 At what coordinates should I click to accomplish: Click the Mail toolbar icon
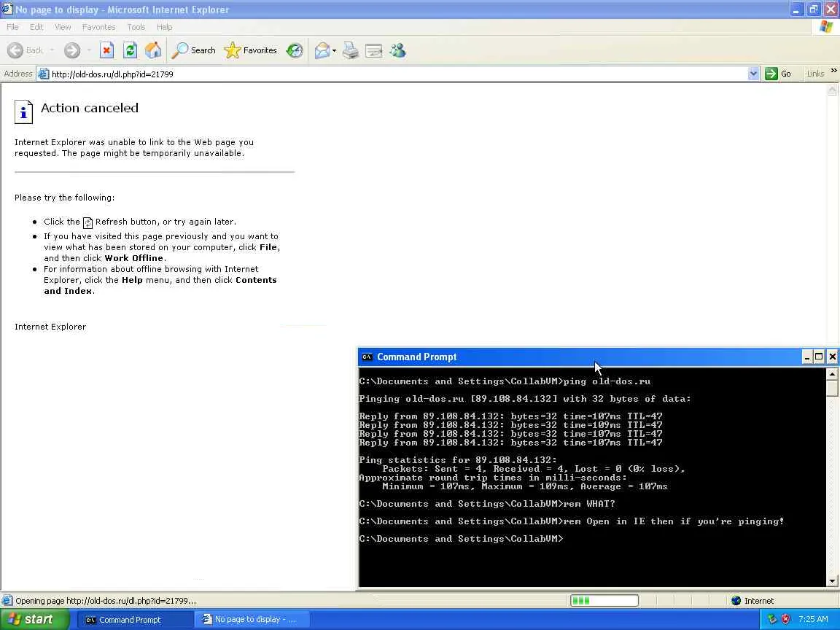coord(322,50)
